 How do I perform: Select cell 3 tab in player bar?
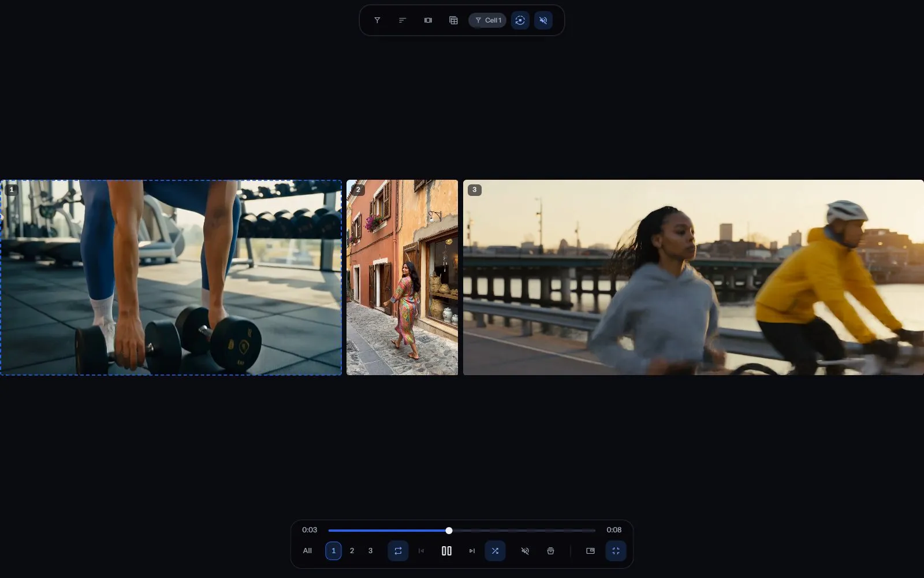[370, 551]
